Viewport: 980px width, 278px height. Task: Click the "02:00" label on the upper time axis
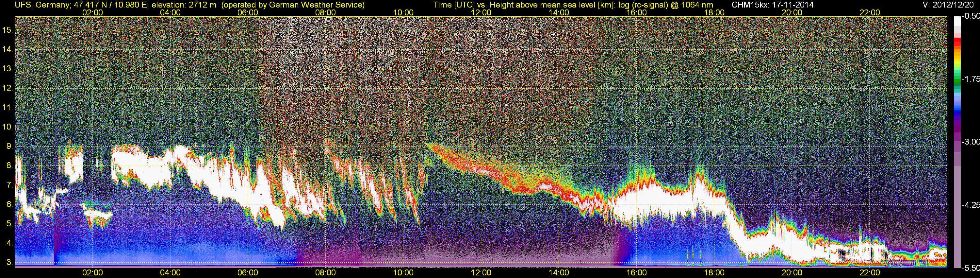[92, 12]
